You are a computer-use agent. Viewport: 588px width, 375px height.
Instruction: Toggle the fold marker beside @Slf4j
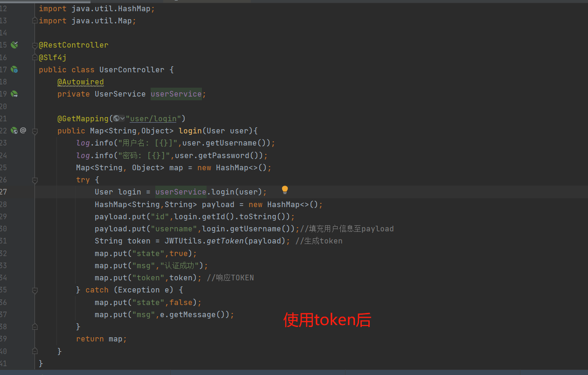[35, 57]
